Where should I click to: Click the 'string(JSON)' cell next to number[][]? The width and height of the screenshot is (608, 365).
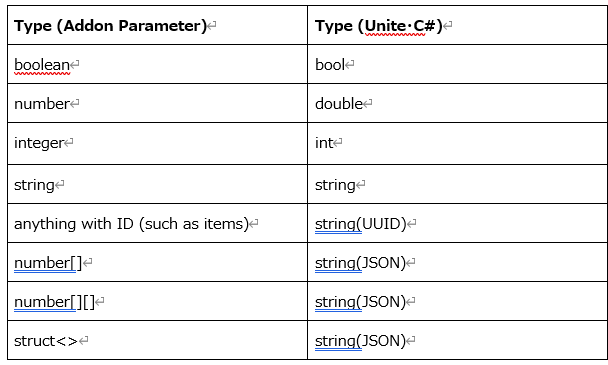[457, 301]
